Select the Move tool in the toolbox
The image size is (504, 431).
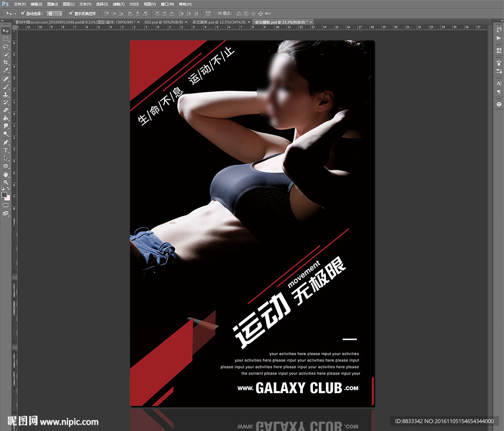click(6, 31)
